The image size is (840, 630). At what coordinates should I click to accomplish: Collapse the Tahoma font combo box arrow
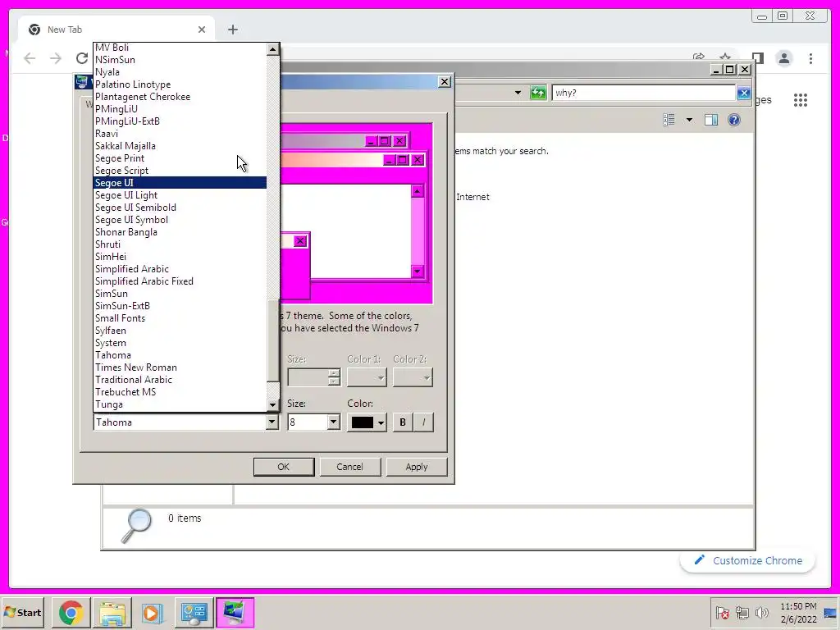272,422
